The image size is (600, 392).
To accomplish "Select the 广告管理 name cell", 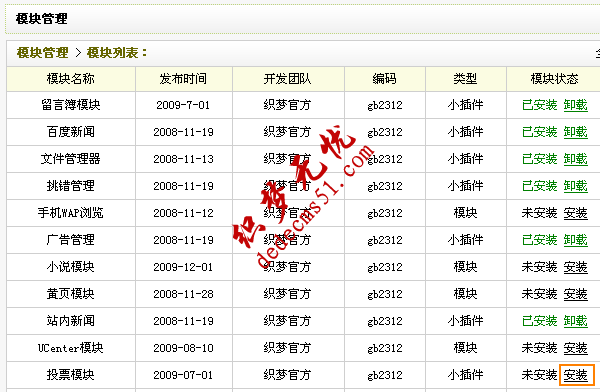I will coord(71,240).
